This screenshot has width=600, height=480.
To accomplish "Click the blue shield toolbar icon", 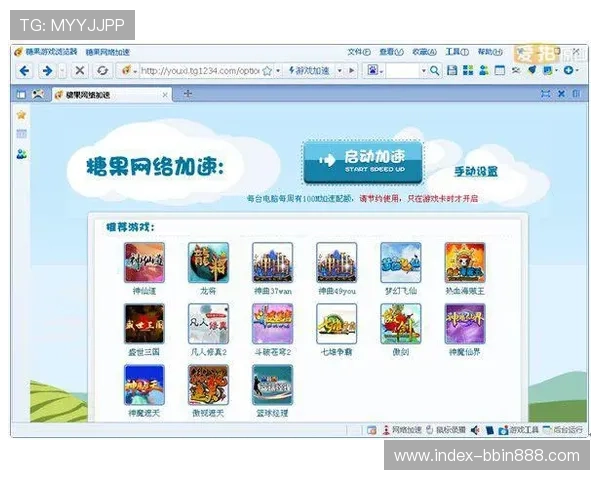I will [x=532, y=70].
